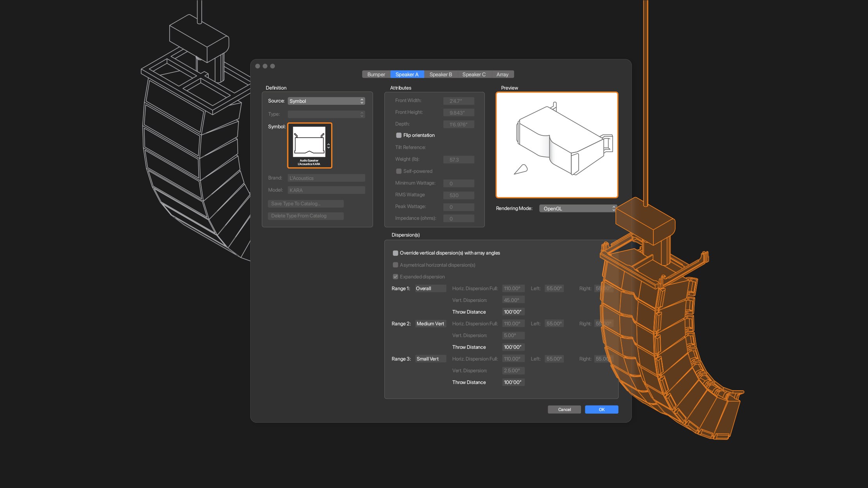This screenshot has width=868, height=488.
Task: Click Range 1 Throw Distance field
Action: (x=513, y=312)
